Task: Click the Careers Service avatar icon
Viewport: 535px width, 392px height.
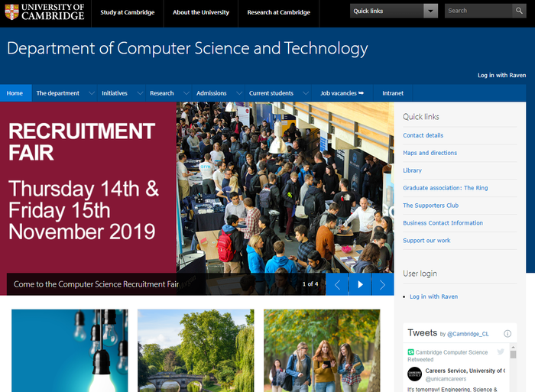Action: tap(414, 374)
